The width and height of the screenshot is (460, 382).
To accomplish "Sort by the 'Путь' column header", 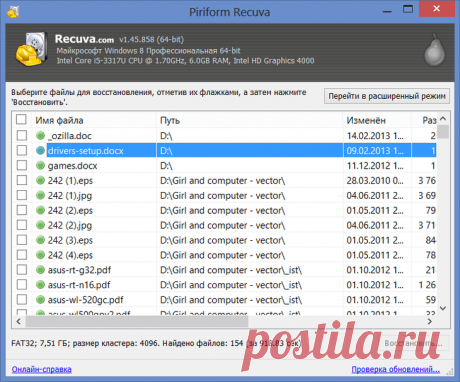I will pyautogui.click(x=249, y=120).
